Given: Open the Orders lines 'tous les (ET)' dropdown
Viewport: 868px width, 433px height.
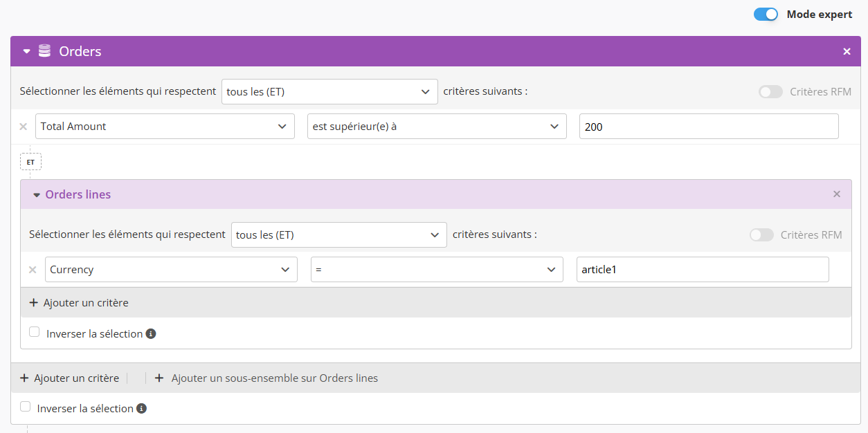Looking at the screenshot, I should click(339, 234).
